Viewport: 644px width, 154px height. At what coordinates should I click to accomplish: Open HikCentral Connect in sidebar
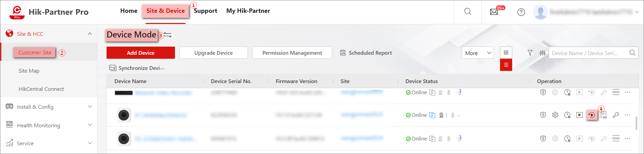pyautogui.click(x=41, y=89)
